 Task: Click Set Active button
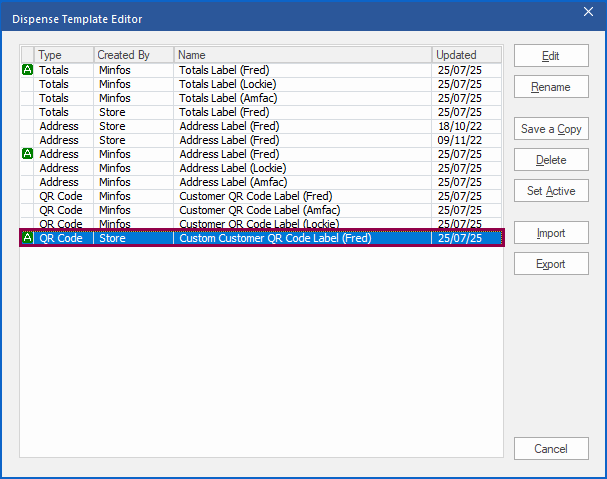tap(551, 191)
